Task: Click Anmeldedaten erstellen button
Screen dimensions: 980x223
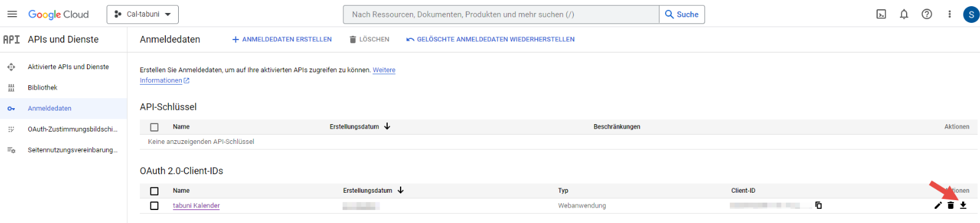Action: [282, 40]
